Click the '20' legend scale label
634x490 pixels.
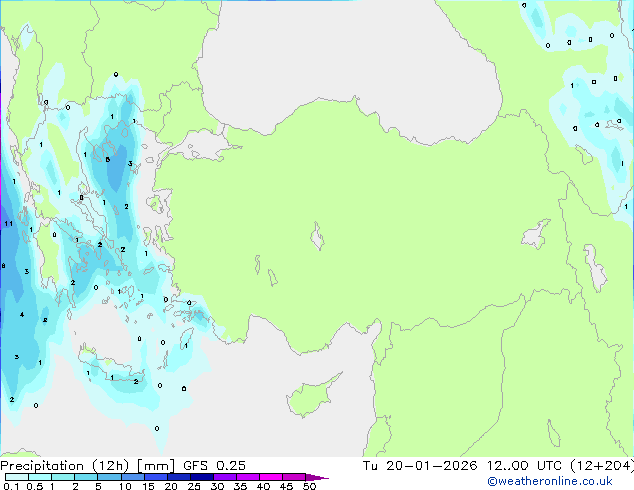[x=171, y=486]
